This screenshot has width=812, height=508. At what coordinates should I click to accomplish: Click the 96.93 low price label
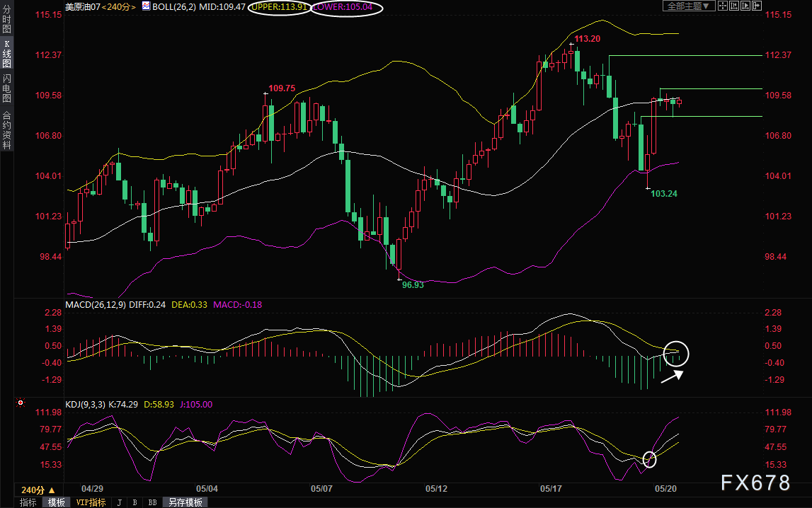pyautogui.click(x=413, y=285)
